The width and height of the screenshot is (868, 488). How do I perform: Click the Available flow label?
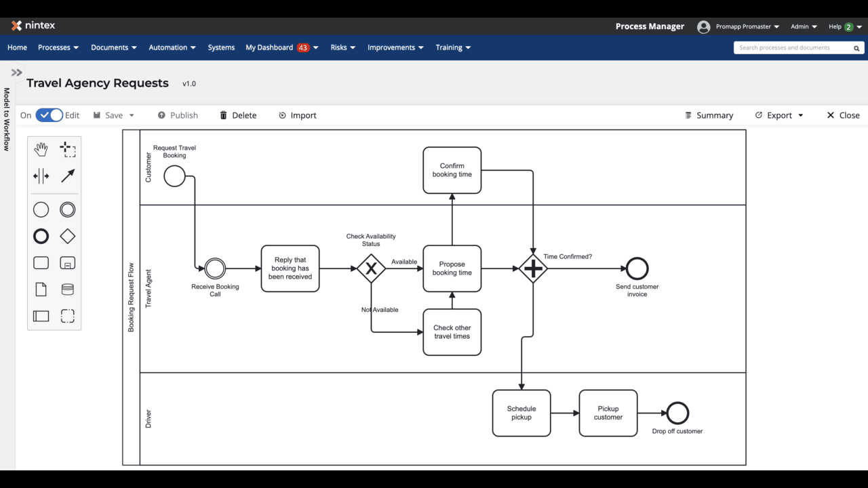pos(404,262)
